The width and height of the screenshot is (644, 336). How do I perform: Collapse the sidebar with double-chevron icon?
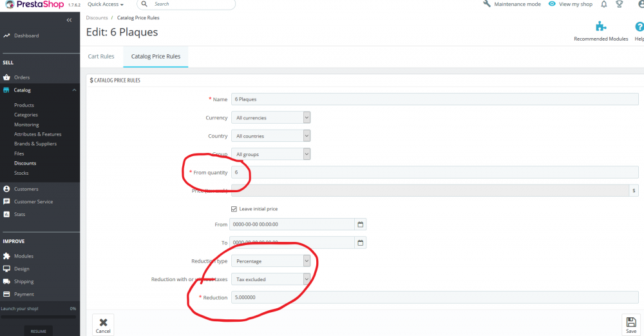click(x=69, y=20)
